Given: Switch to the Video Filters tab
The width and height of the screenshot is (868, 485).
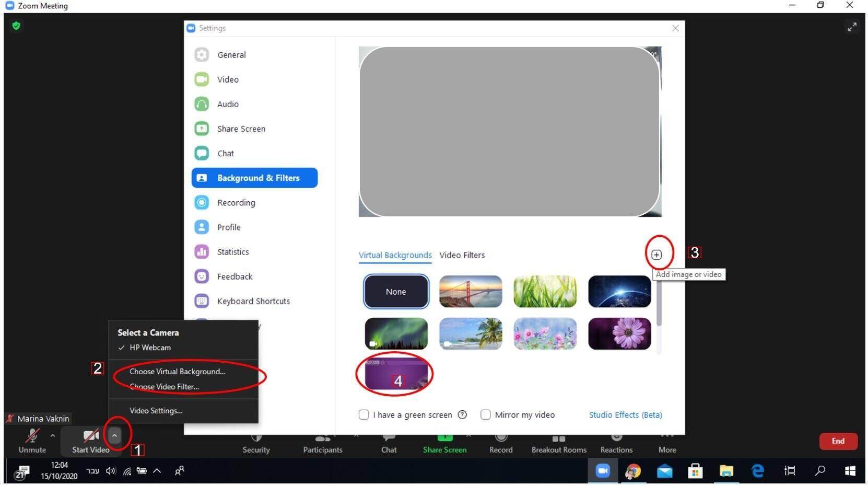Looking at the screenshot, I should tap(462, 255).
